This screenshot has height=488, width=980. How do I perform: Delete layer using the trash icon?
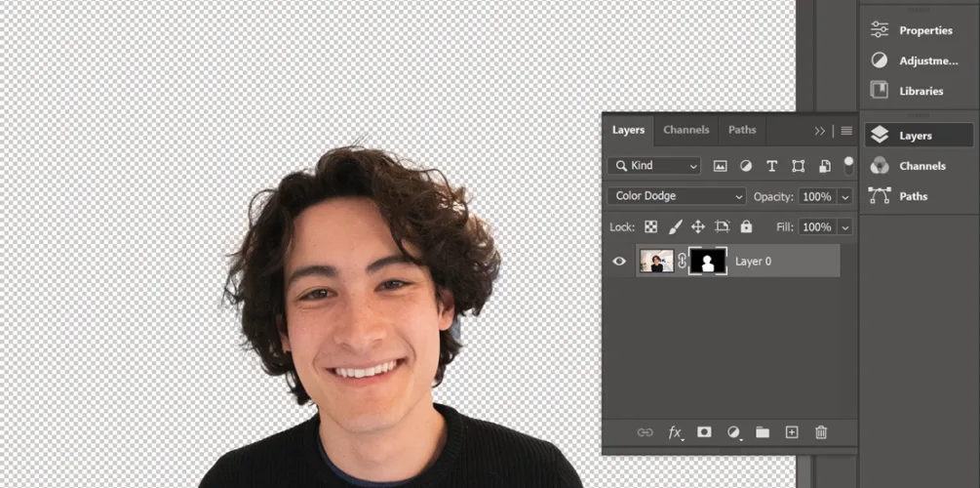[x=821, y=432]
